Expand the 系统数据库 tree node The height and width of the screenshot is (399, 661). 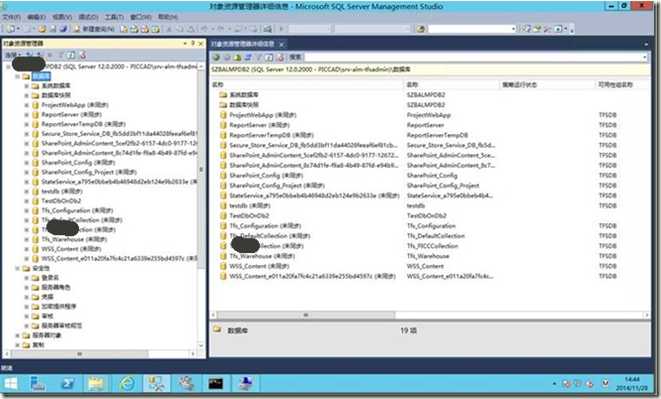pyautogui.click(x=26, y=86)
